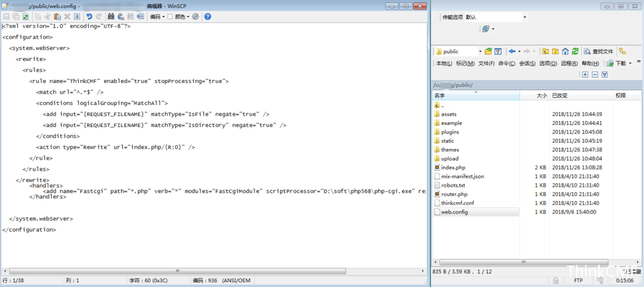Open the 编码 encoding dropdown
644x287 pixels.
point(157,17)
